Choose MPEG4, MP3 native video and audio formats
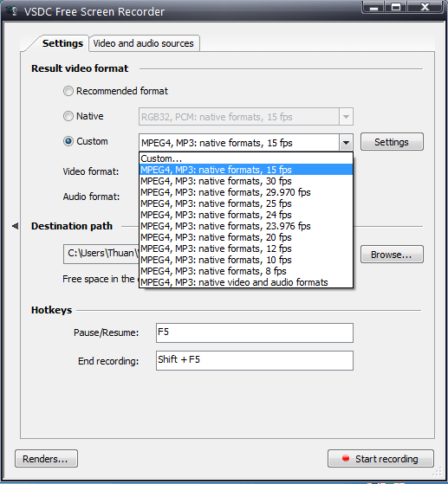The height and width of the screenshot is (484, 448). coord(246,282)
